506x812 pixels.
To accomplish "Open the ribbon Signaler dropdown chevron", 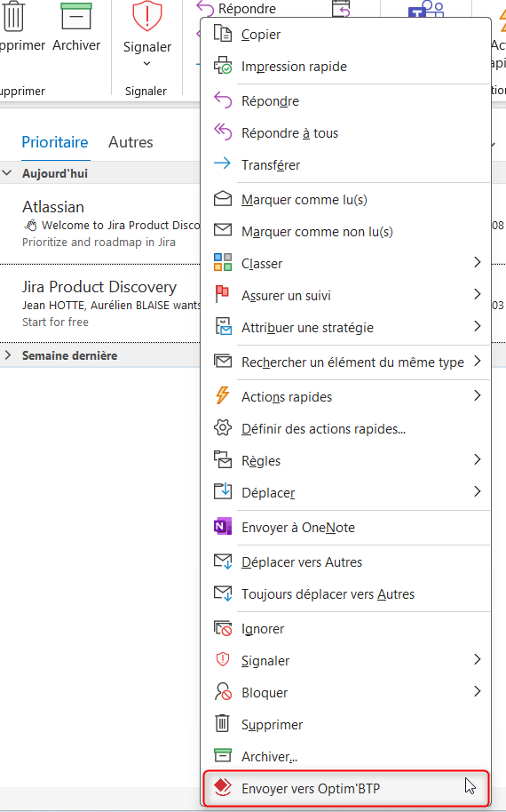I will coord(147,64).
